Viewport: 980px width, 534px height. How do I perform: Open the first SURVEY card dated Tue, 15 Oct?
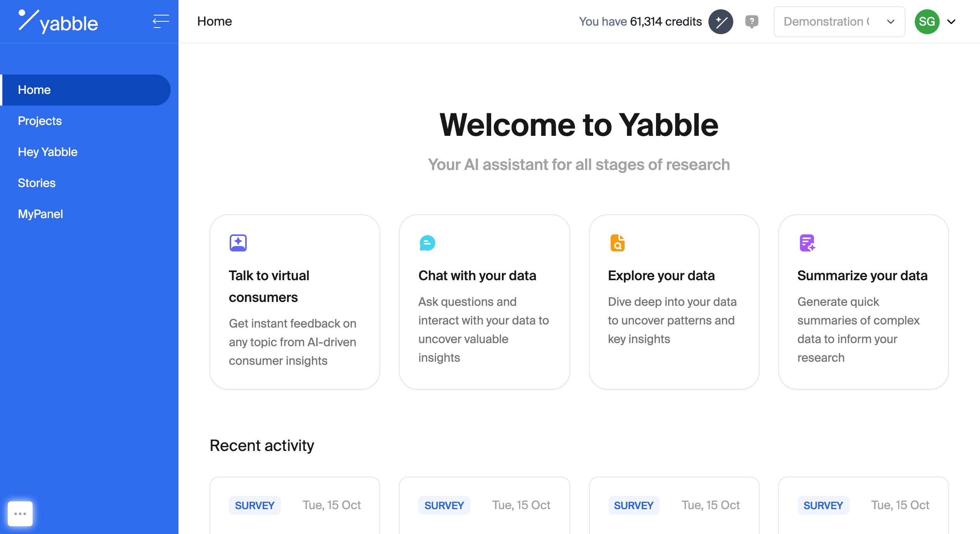tap(295, 505)
